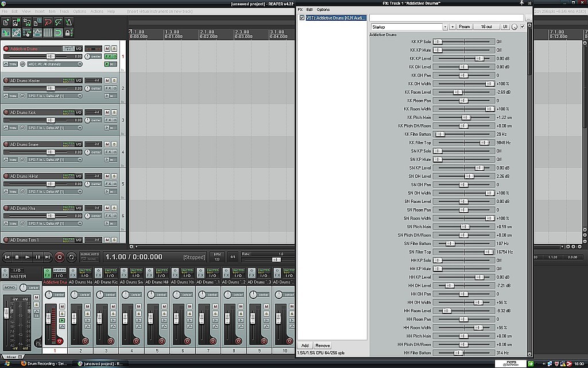Go to project start in transport
The image size is (588, 368).
click(x=7, y=257)
